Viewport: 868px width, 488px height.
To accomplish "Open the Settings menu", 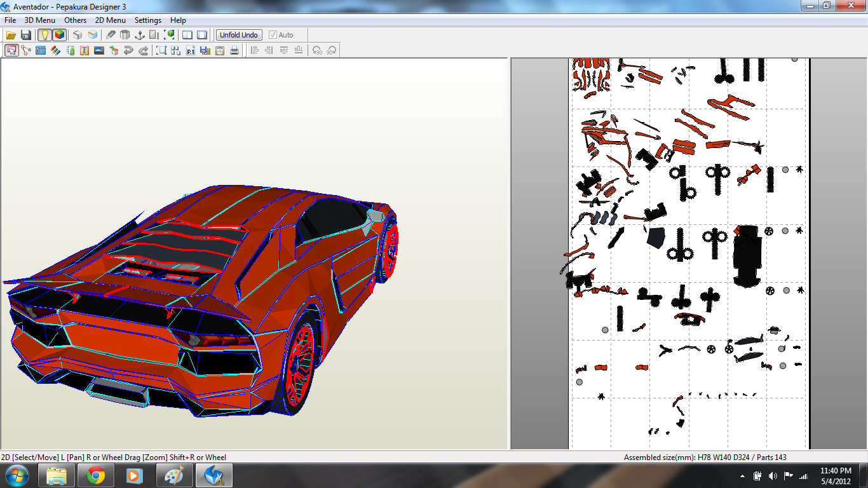I will (x=148, y=20).
